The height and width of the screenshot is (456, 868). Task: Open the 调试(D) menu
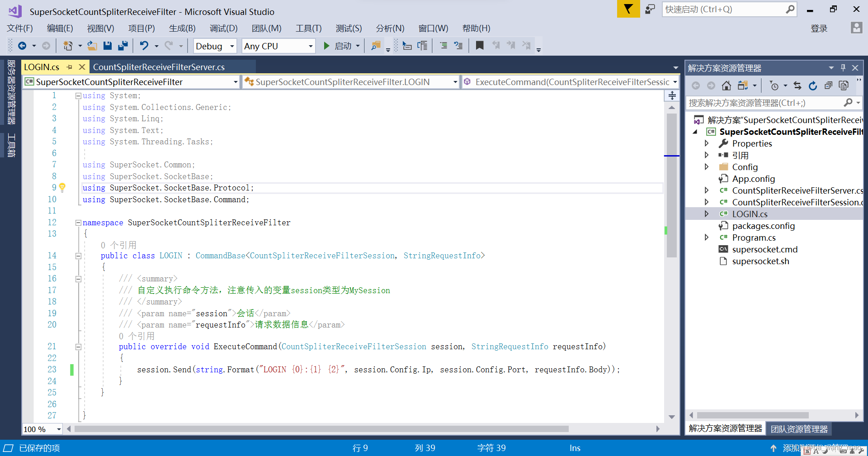pos(223,28)
